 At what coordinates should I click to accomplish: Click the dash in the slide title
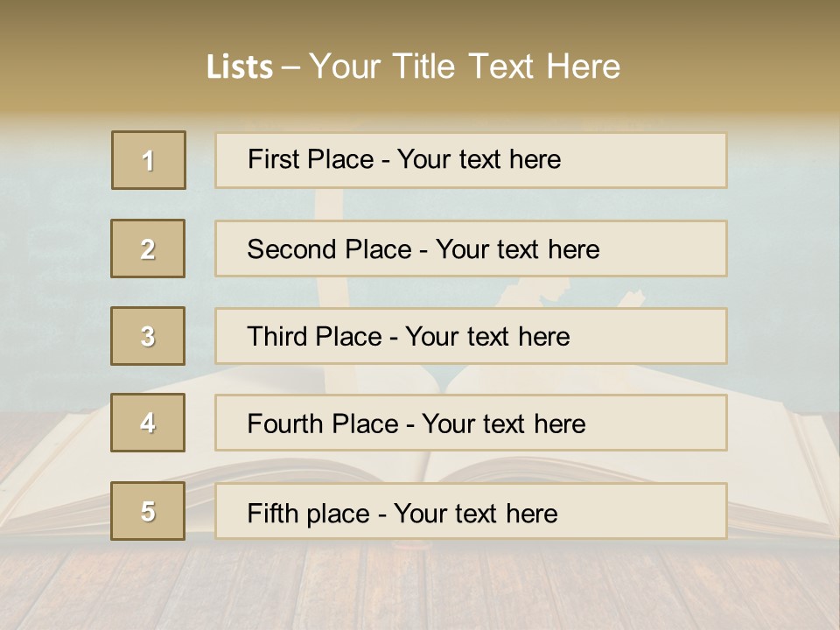coord(290,67)
